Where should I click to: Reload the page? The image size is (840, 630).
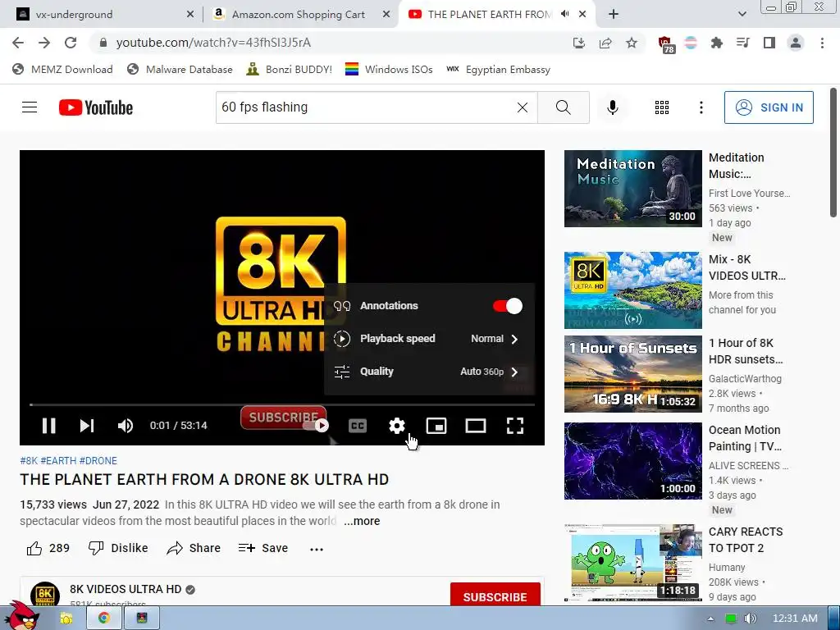point(71,43)
